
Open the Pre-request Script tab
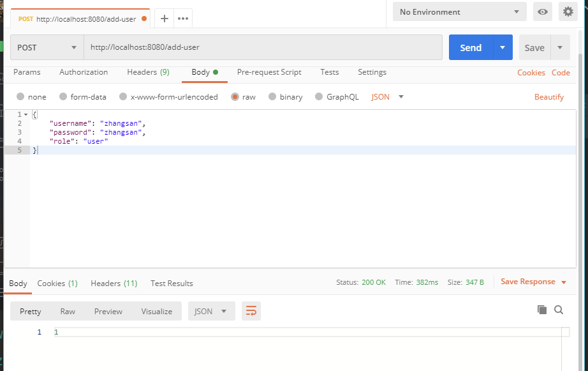point(269,72)
